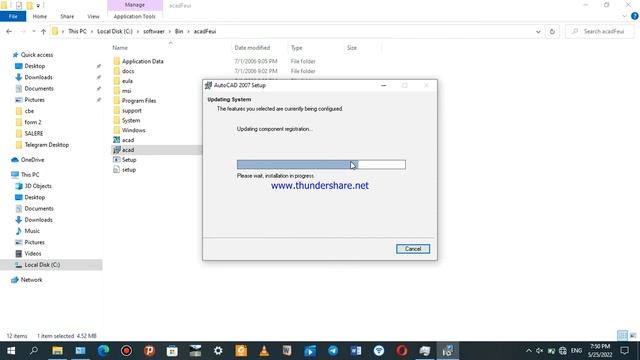Open Microsoft Edge from taskbar
Viewport: 640px width, 360px height.
coord(103,351)
